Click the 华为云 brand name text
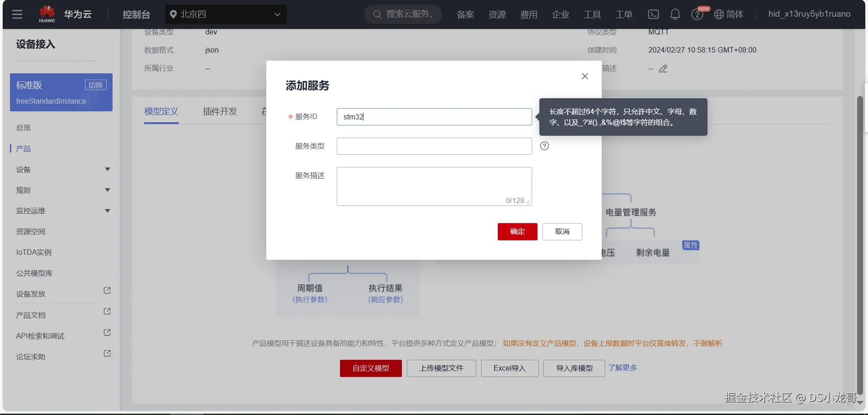 tap(78, 14)
